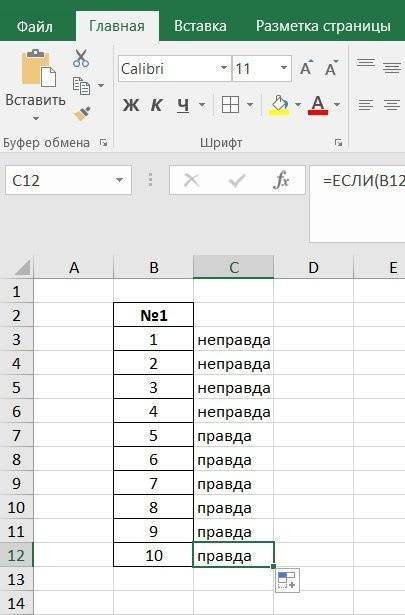
Task: Open the Copy options dropdown arrow
Action: (101, 85)
